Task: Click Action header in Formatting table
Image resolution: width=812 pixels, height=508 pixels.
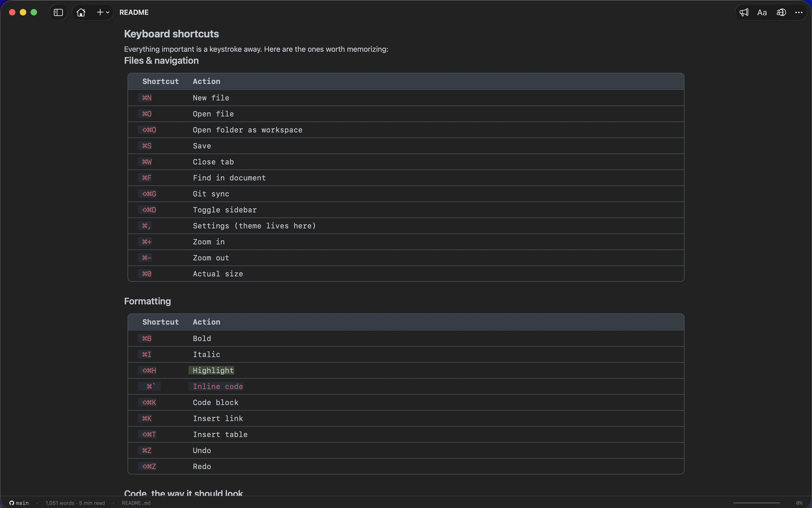Action: coord(207,322)
